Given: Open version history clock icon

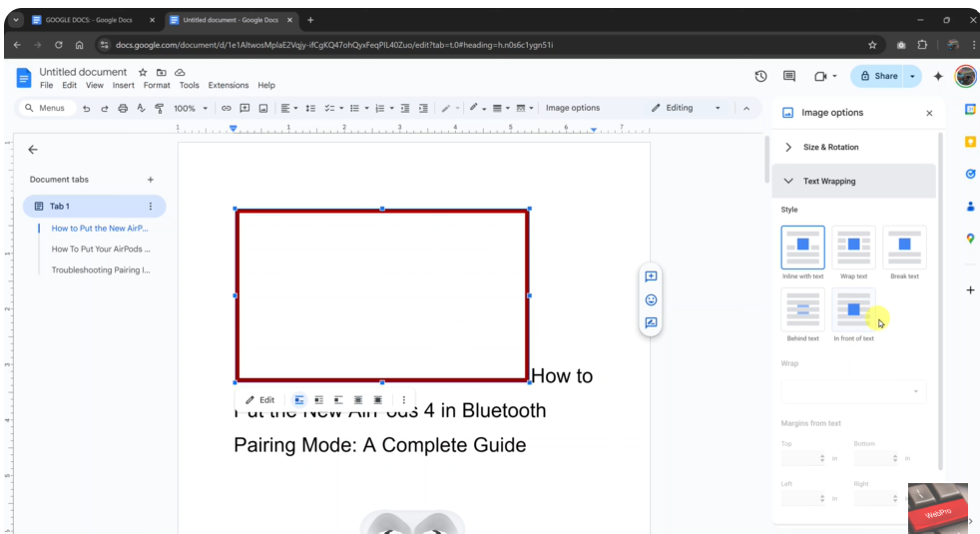Looking at the screenshot, I should [x=760, y=76].
